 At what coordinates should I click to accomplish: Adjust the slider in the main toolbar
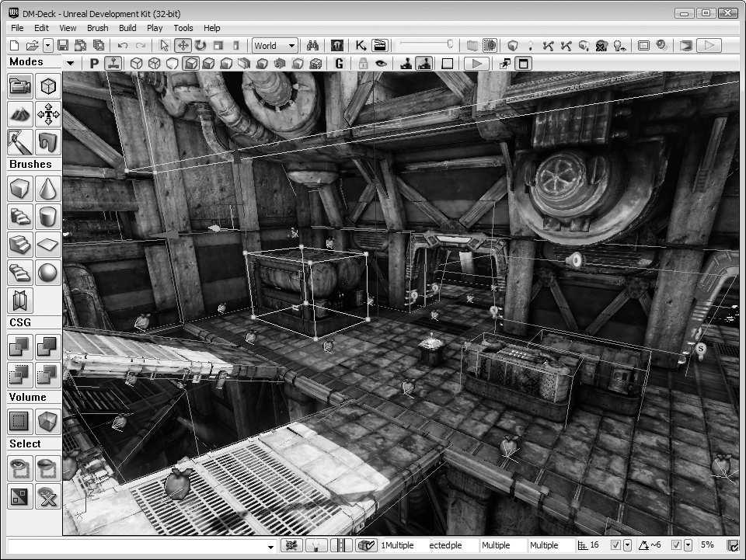(427, 44)
